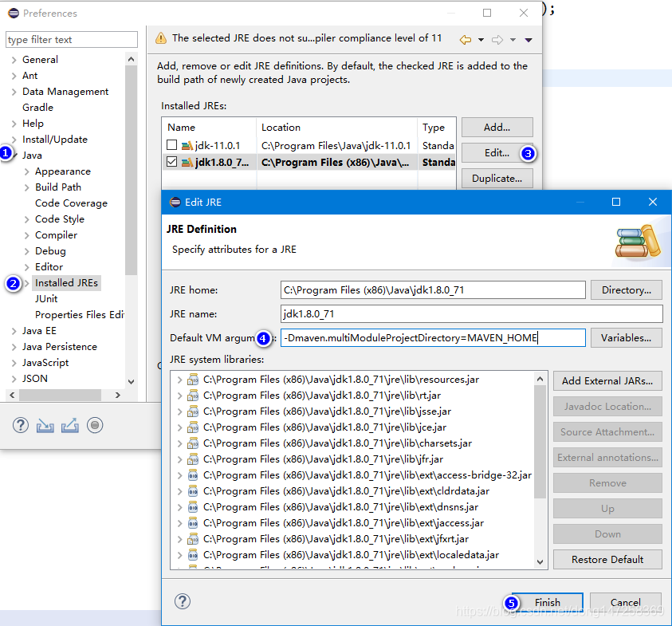Expand the rt.jar library entry

[x=179, y=396]
